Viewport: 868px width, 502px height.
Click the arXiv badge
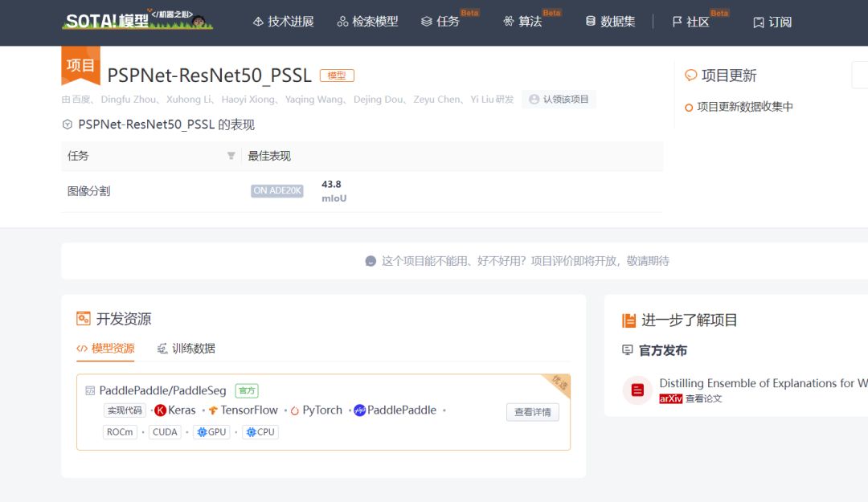(671, 398)
